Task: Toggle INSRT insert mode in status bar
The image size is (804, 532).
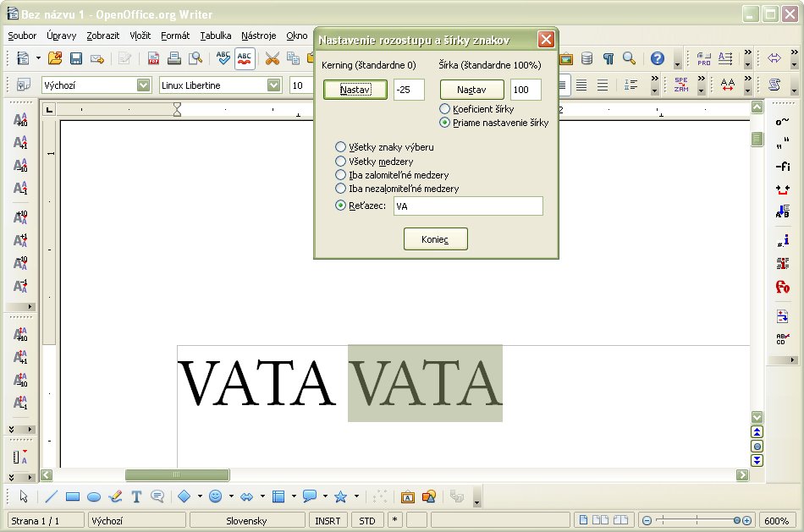Action: click(x=328, y=521)
